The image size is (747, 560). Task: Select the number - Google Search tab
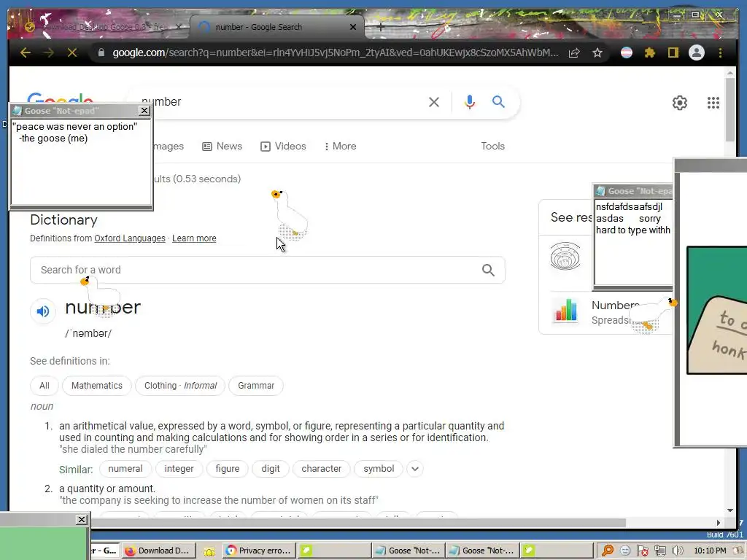coord(276,27)
